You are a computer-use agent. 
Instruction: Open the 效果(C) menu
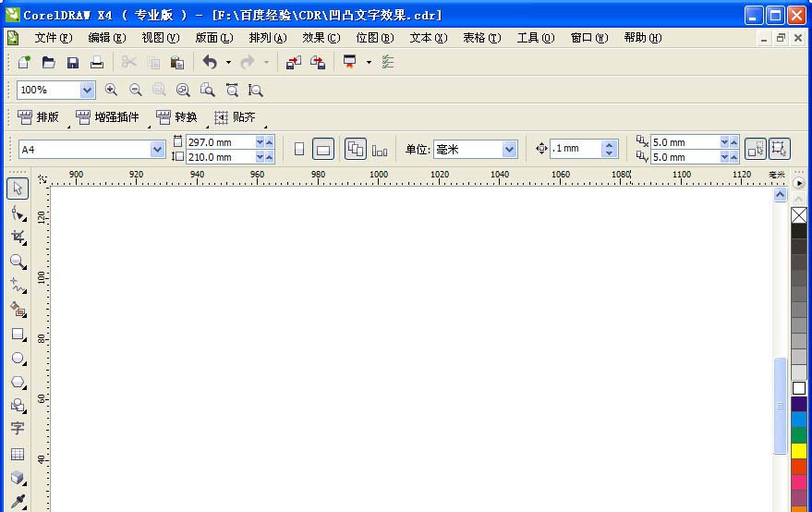[321, 38]
